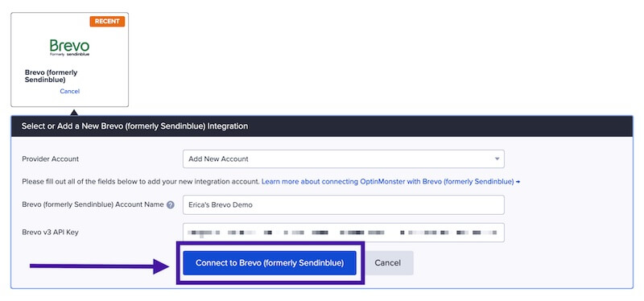Click the 'Brevo (formerly Sendinblue)' card title
This screenshot has width=644, height=301.
click(x=51, y=76)
